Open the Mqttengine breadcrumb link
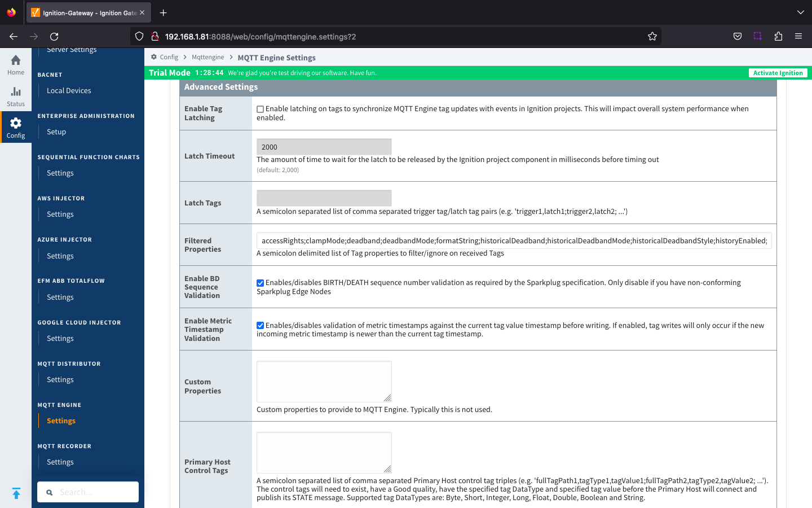Viewport: 812px width, 508px height. [208, 57]
